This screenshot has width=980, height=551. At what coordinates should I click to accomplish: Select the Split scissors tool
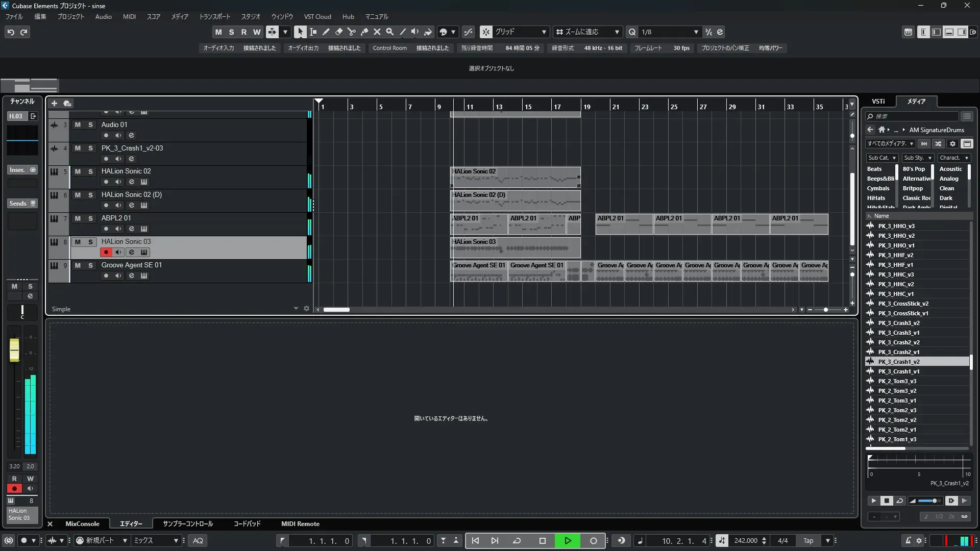tap(352, 32)
